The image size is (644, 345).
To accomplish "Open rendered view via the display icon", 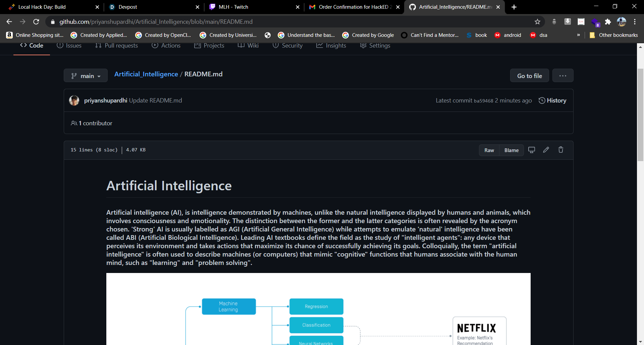I will (531, 150).
